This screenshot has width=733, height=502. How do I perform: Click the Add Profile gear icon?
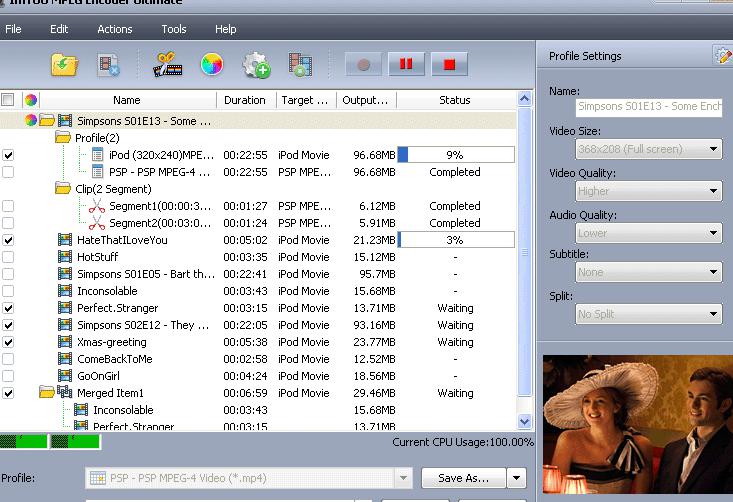[256, 65]
